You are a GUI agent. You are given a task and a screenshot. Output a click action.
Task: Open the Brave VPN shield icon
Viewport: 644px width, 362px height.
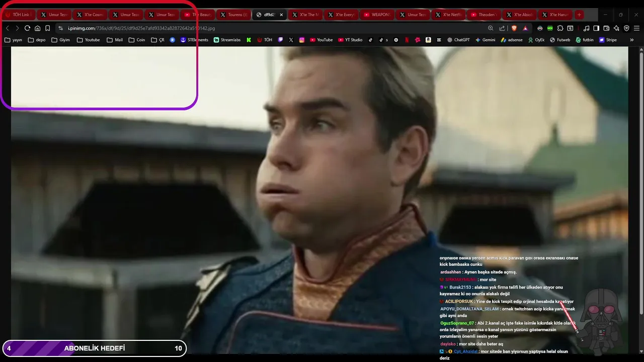(626, 28)
